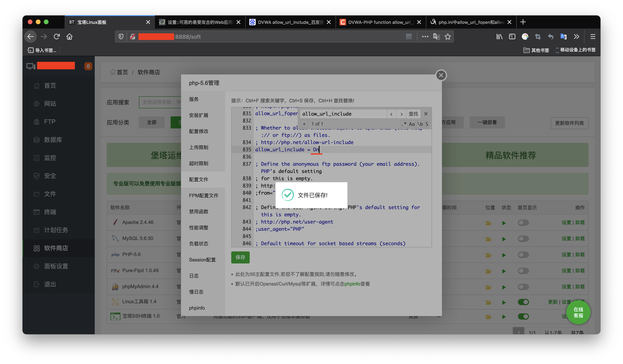
Task: Switch to FPM配置文件 tab
Action: click(204, 195)
